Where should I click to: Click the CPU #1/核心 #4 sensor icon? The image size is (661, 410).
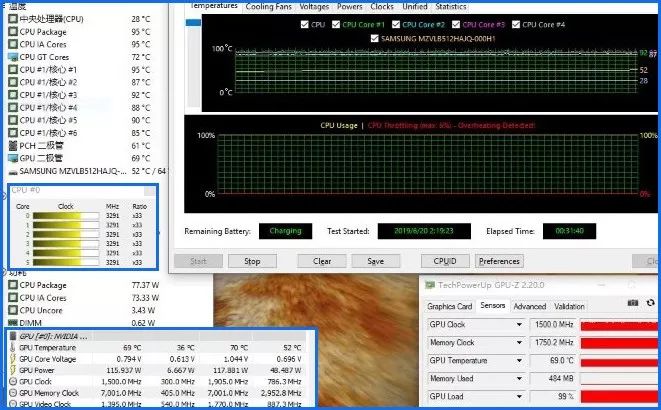(13, 107)
